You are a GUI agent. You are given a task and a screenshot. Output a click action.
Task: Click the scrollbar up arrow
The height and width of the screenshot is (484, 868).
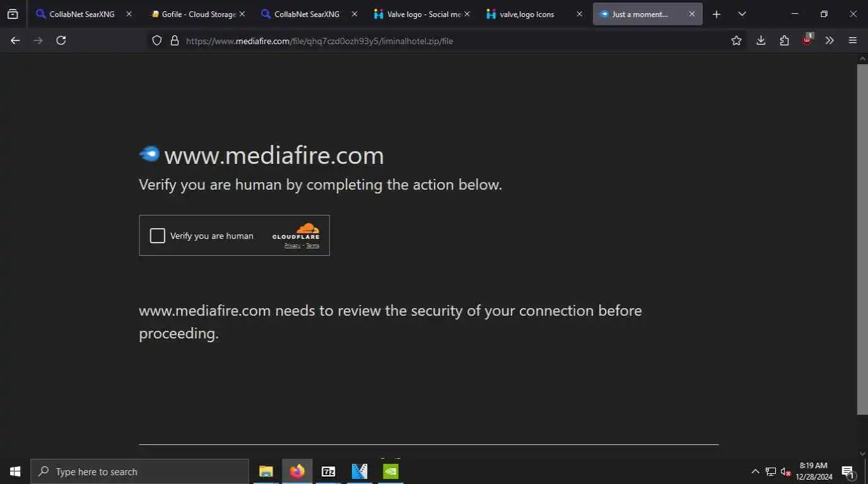coord(862,59)
